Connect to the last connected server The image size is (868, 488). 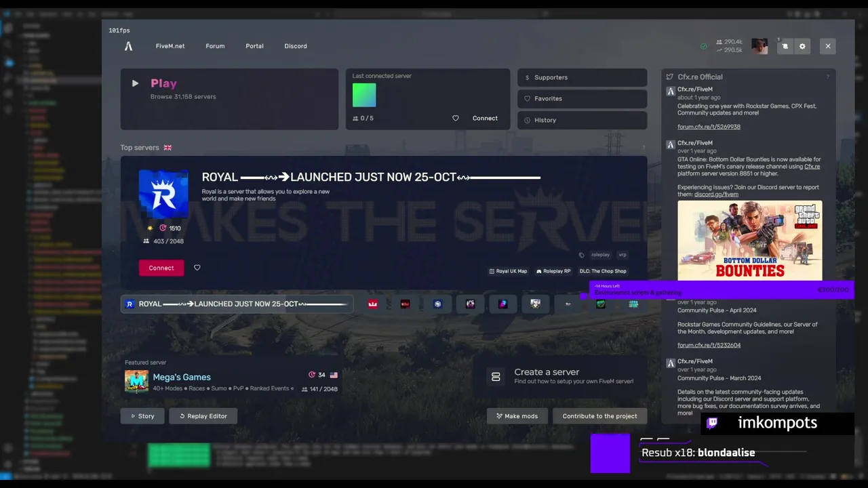point(485,118)
